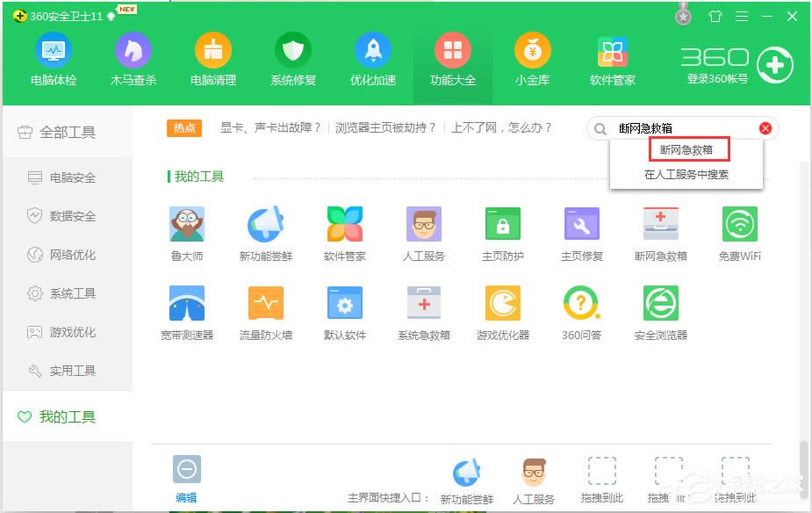
Task: Clear the search box text
Action: [x=764, y=127]
